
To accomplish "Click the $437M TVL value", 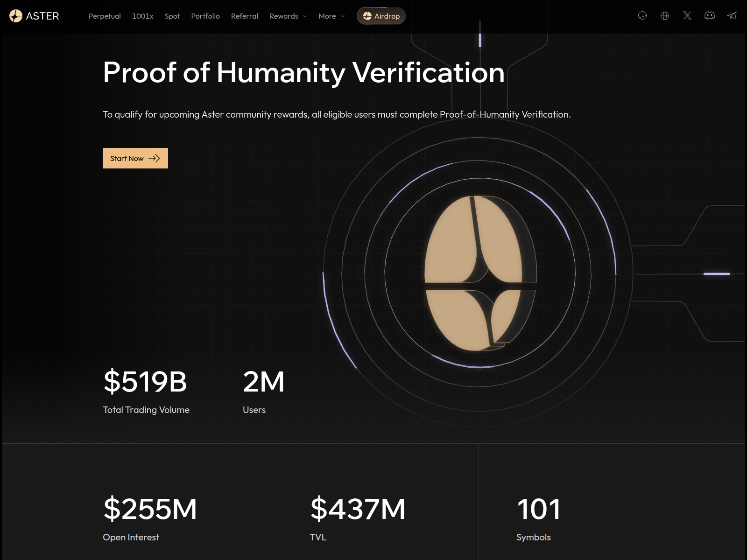I will [358, 509].
